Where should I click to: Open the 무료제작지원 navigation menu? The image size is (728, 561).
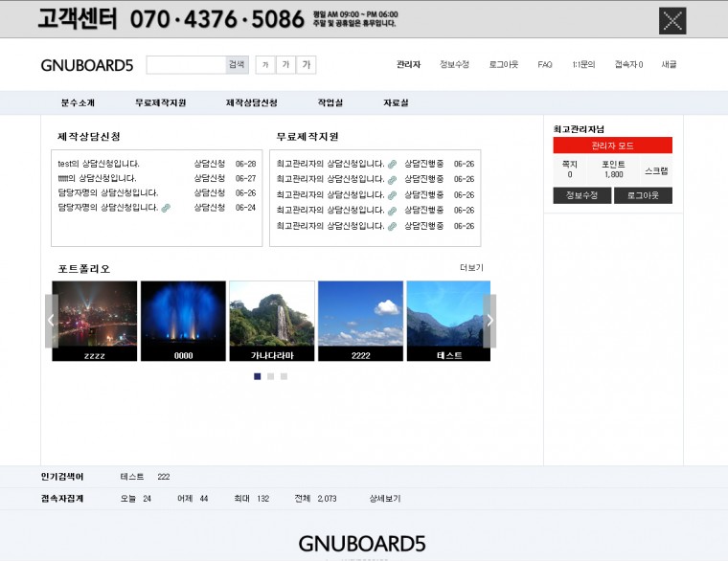[160, 102]
